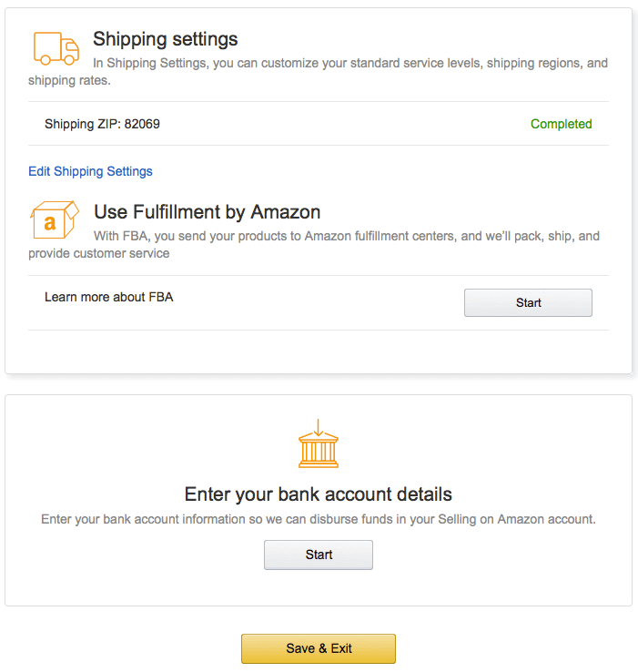Click the Use Fulfillment by Amazon heading
The image size is (638, 672).
coord(208,212)
